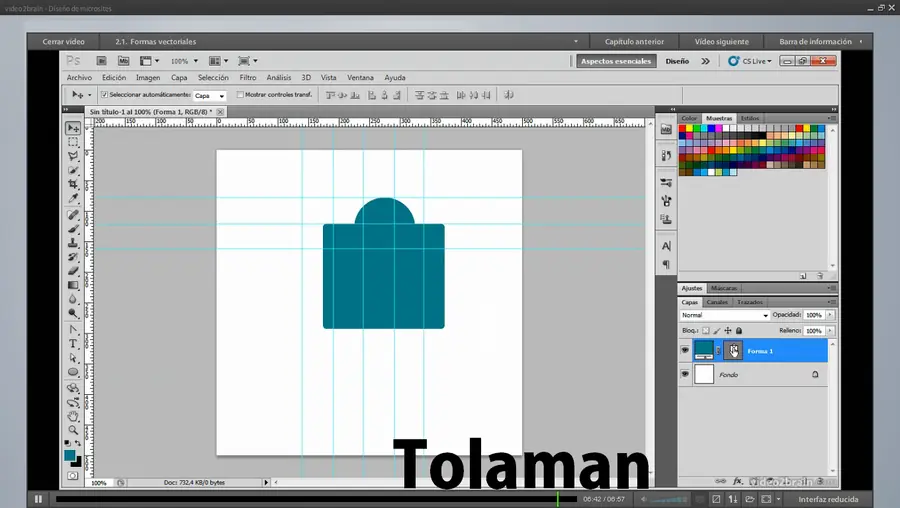Select the 3D Object Rotate tool
This screenshot has width=900, height=508.
[73, 389]
